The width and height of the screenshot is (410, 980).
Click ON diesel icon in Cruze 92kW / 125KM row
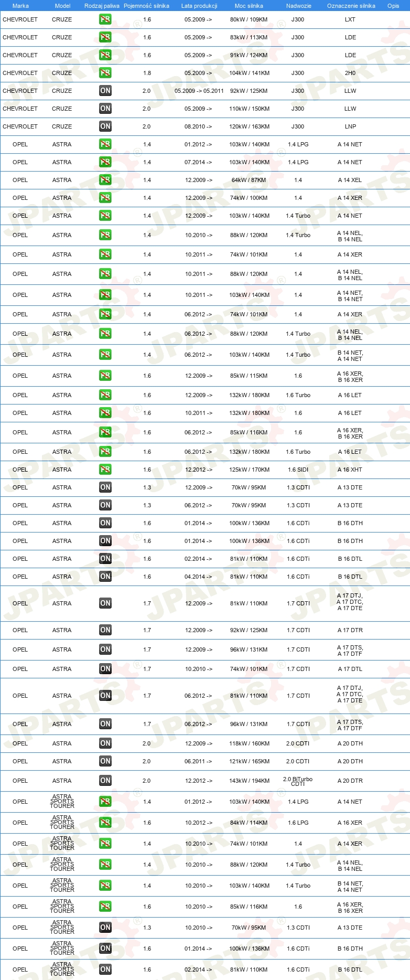pyautogui.click(x=105, y=91)
